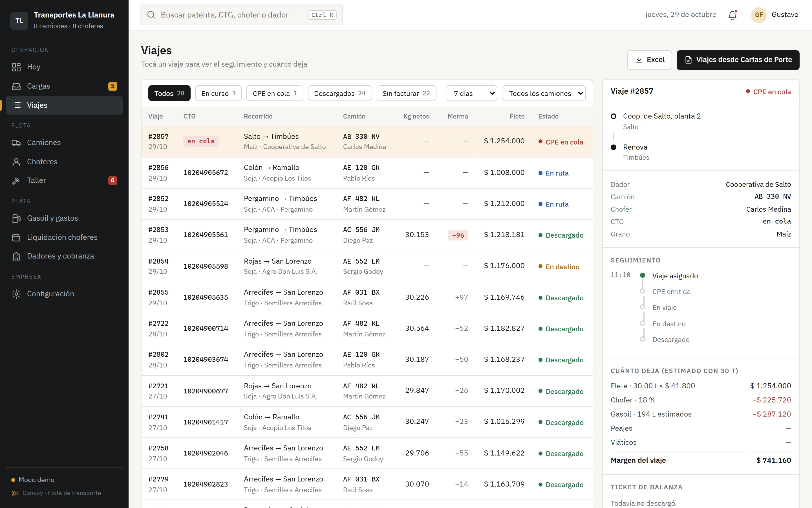Screen dimensions: 812x508
Task: Click Viajes desde Cartas de Porte
Action: pyautogui.click(x=738, y=60)
